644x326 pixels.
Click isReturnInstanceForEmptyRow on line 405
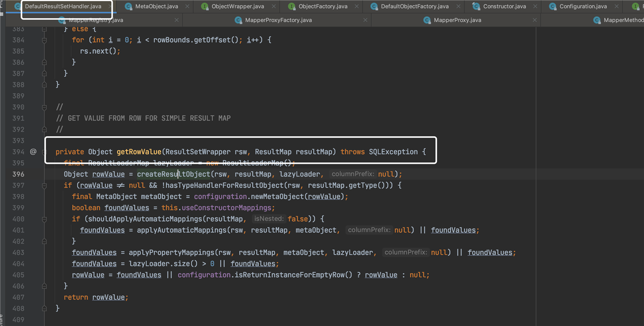pos(289,275)
